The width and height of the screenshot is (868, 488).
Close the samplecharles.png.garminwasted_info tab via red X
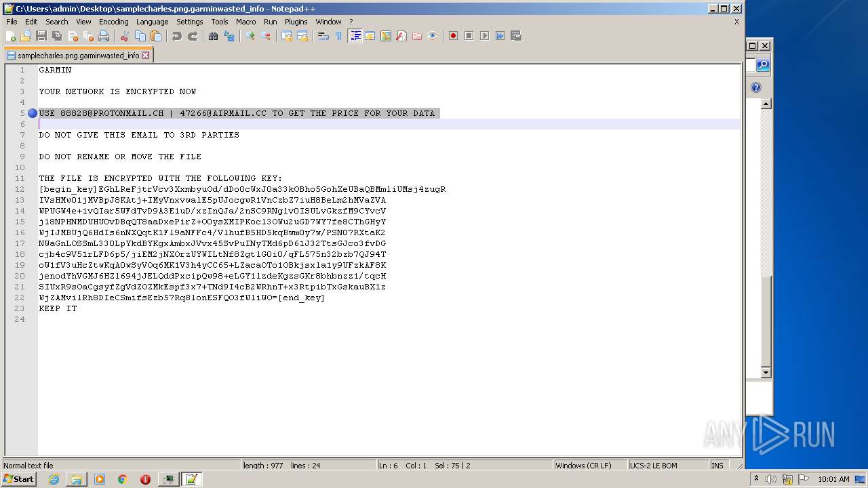(x=145, y=56)
